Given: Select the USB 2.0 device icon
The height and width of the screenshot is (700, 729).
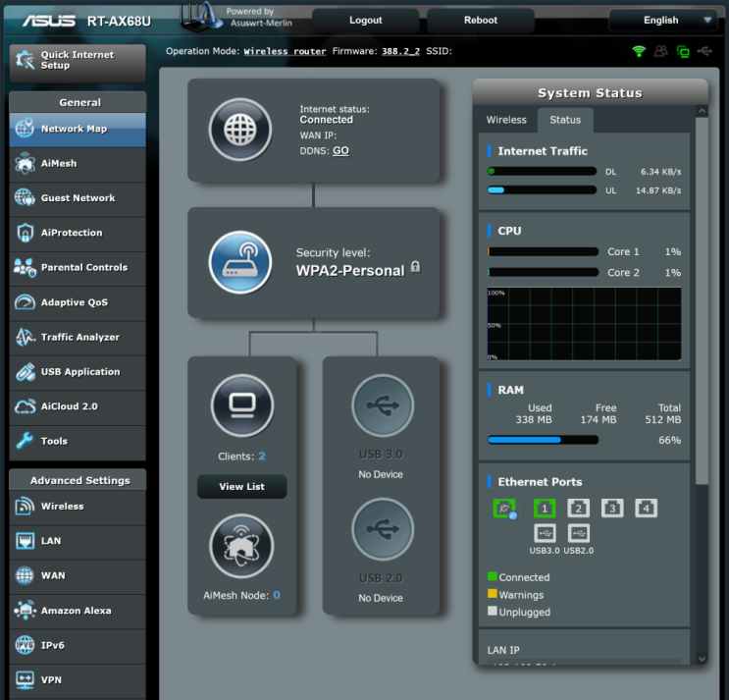Looking at the screenshot, I should coord(383,529).
